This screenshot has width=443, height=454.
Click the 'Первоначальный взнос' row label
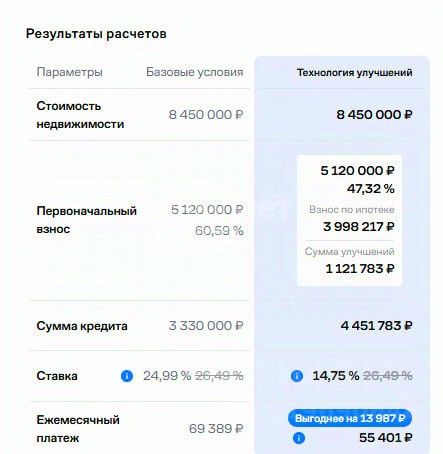click(x=87, y=220)
